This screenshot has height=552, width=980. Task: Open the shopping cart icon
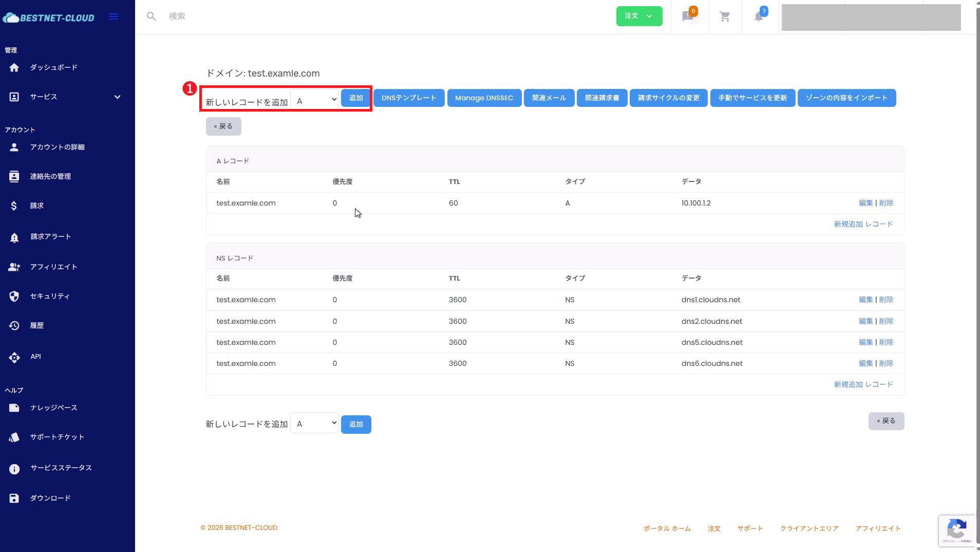pyautogui.click(x=725, y=17)
